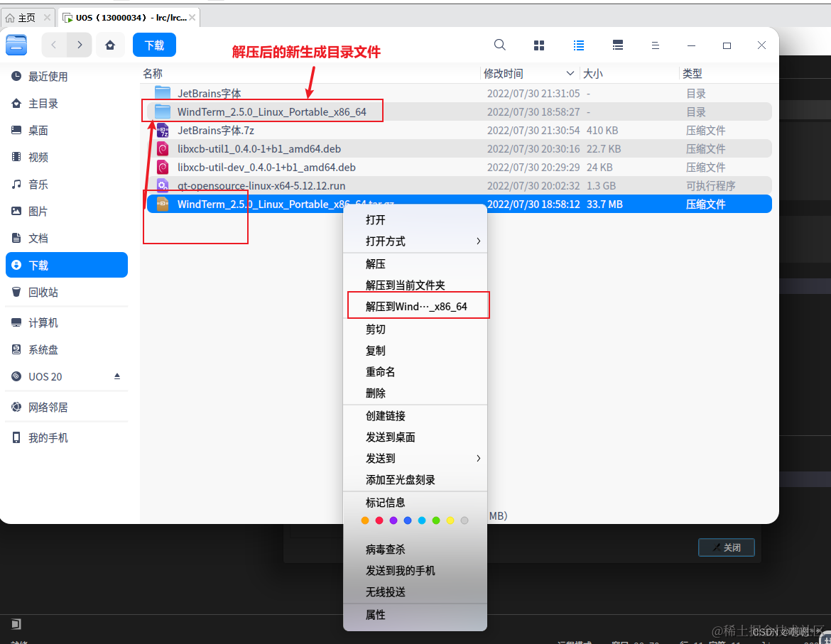Open the file manager hamburger settings menu
831x644 pixels.
point(655,45)
